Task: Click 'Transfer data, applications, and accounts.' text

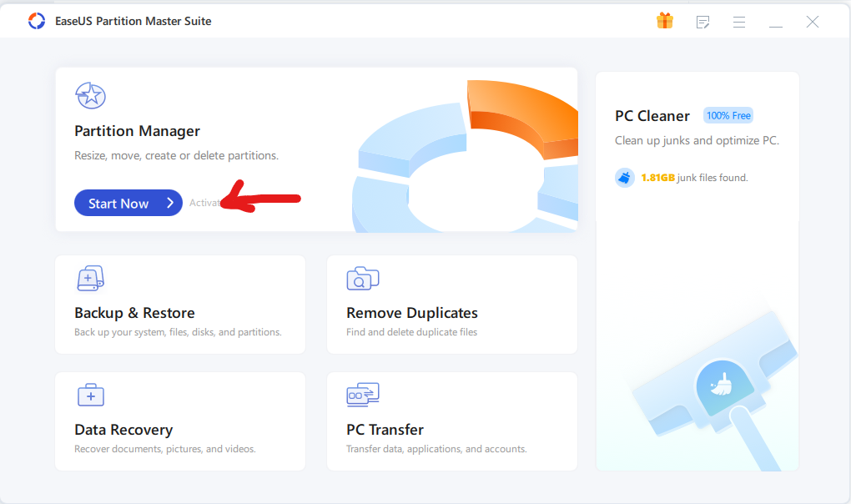Action: pyautogui.click(x=436, y=449)
